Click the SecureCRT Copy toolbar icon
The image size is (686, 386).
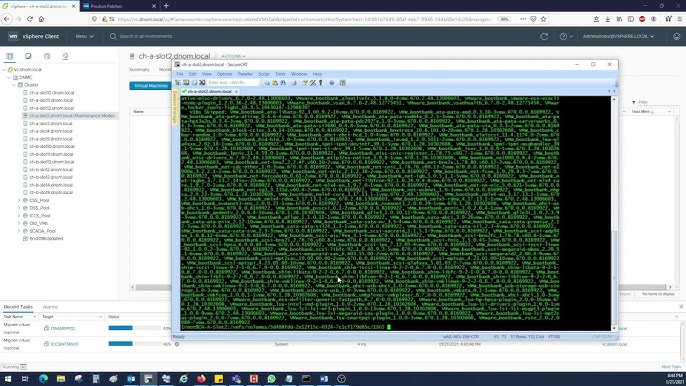[x=267, y=82]
